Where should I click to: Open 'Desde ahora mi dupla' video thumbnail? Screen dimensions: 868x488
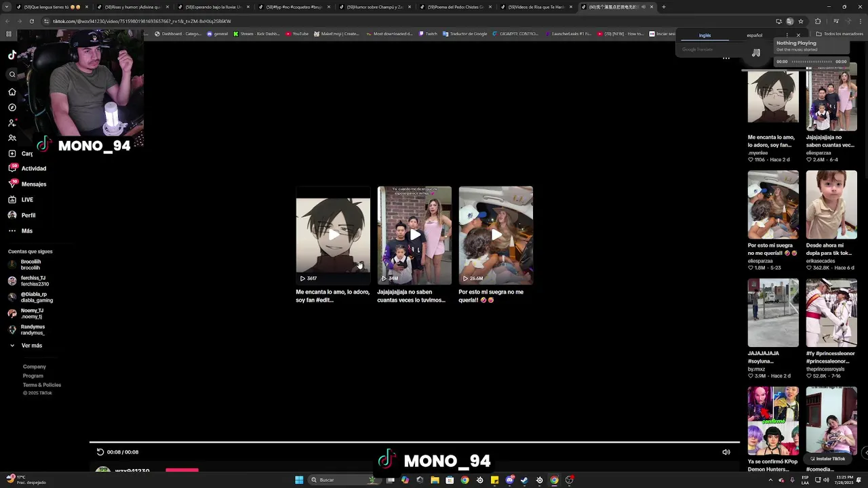(831, 205)
